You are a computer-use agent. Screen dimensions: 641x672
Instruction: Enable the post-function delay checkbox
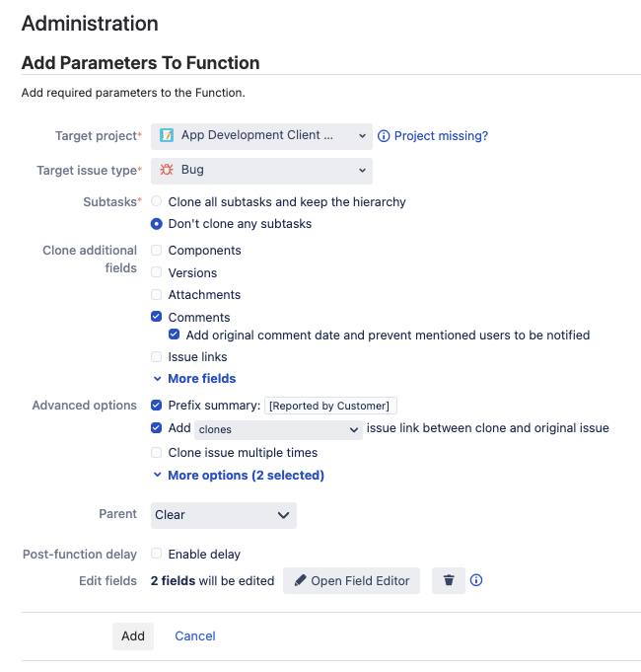(x=157, y=555)
